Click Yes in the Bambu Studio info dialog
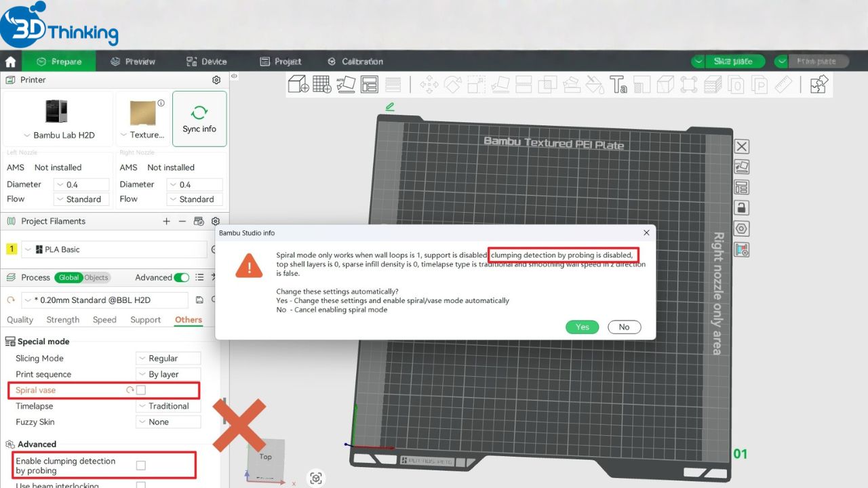This screenshot has width=868, height=488. pyautogui.click(x=583, y=327)
